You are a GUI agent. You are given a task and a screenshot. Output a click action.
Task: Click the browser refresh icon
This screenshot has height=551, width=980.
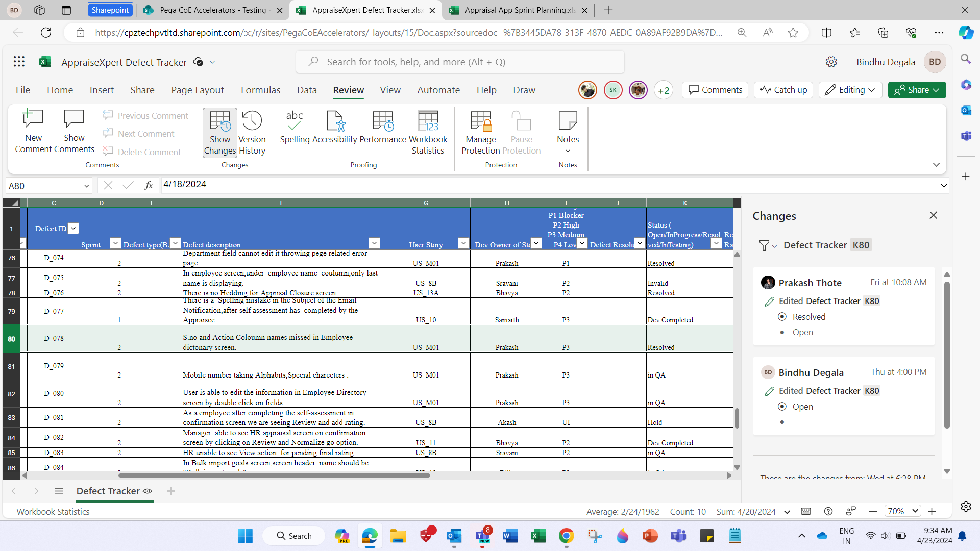(46, 33)
